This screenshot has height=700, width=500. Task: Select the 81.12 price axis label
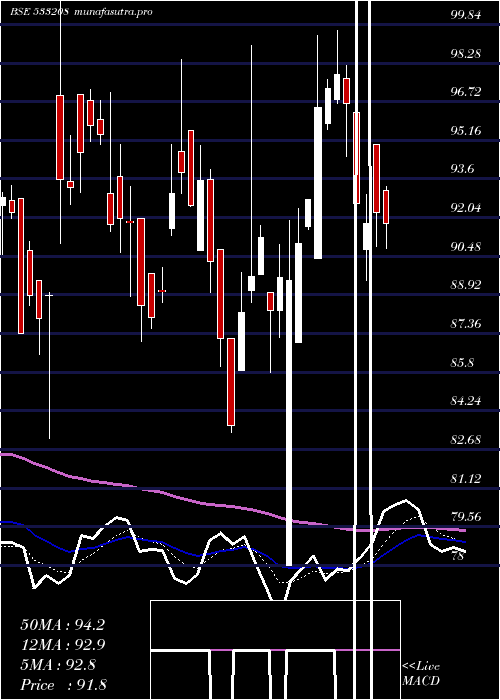point(466,479)
